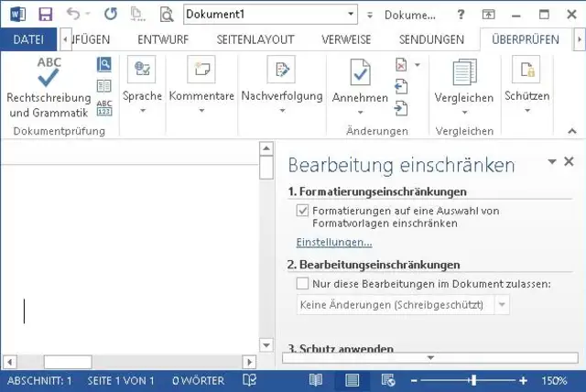Viewport: 586px width, 392px height.
Task: Check Nur diese Bearbeitungen im Dokument zulassen
Action: 302,284
